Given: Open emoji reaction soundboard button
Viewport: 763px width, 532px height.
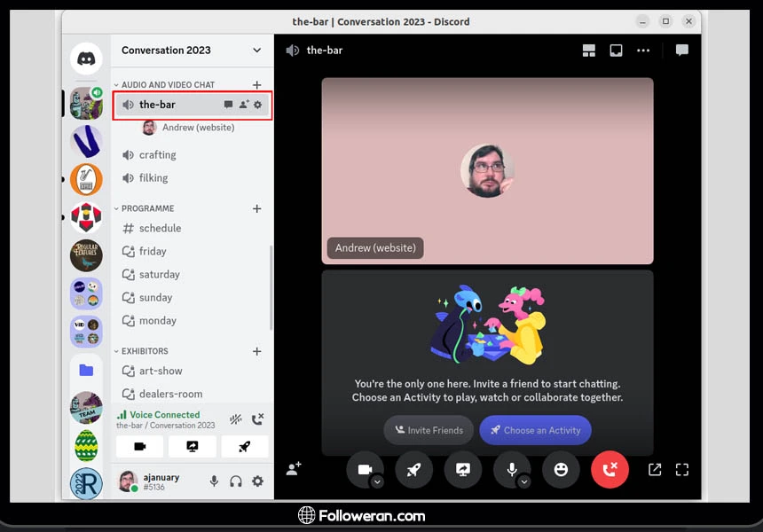Looking at the screenshot, I should tap(561, 470).
